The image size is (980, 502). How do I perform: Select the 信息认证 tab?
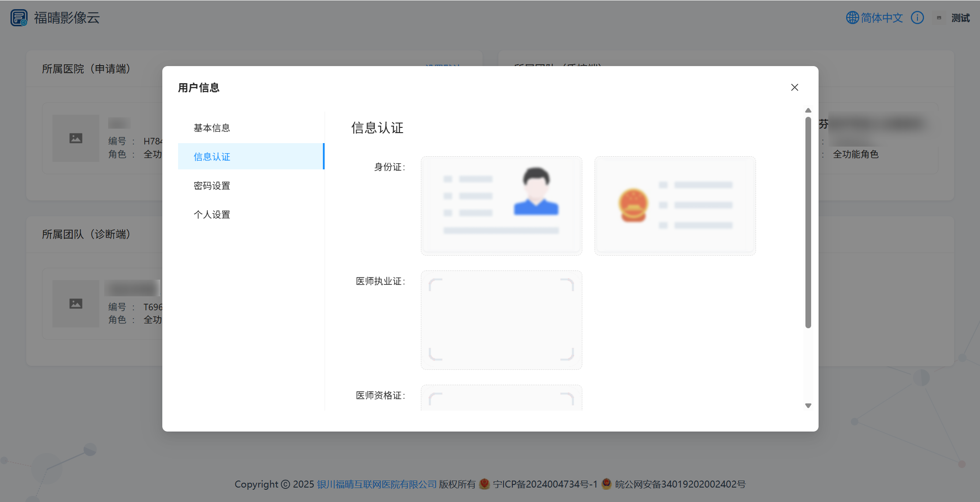pyautogui.click(x=212, y=157)
